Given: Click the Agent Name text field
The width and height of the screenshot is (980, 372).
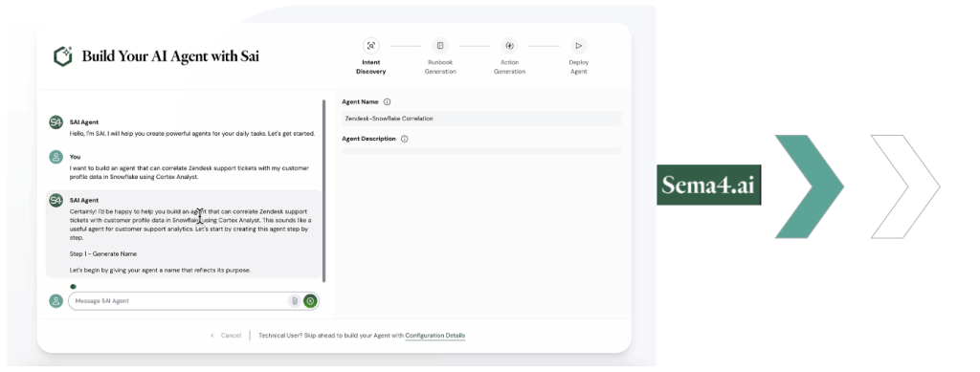Looking at the screenshot, I should [482, 119].
